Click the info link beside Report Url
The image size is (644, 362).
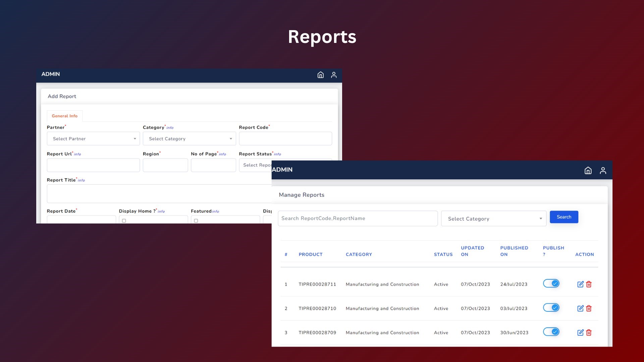tap(77, 154)
